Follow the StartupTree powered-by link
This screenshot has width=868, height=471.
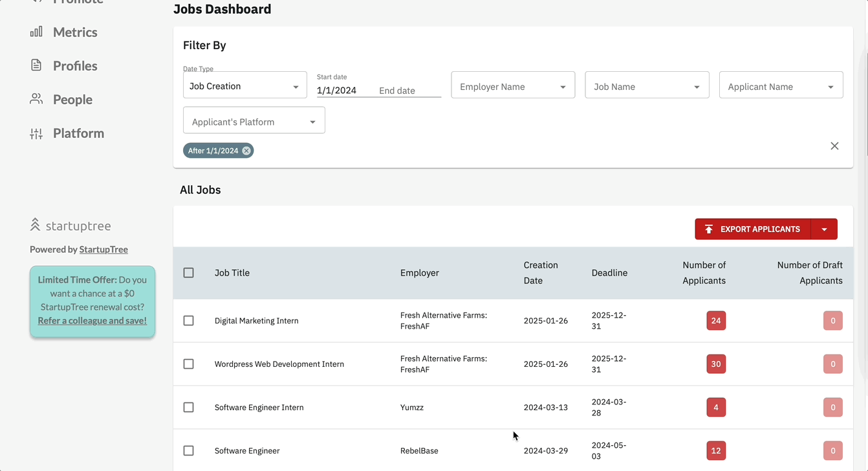(103, 250)
